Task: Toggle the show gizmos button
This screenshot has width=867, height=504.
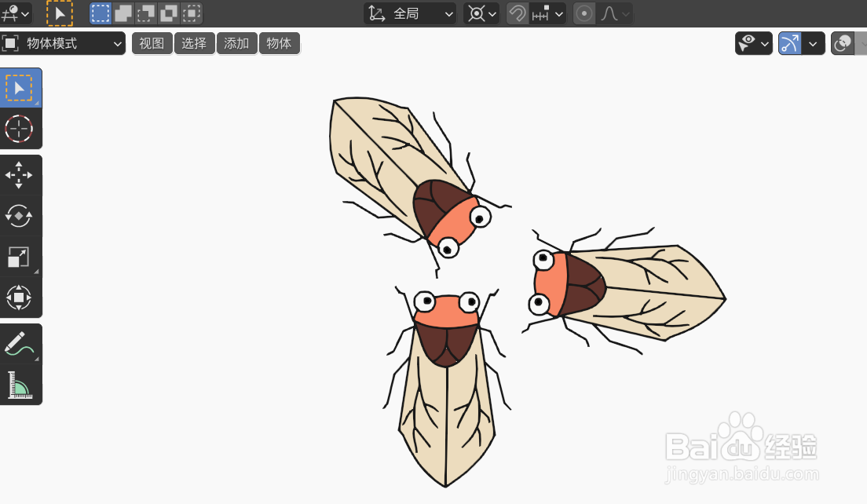Action: [x=790, y=43]
